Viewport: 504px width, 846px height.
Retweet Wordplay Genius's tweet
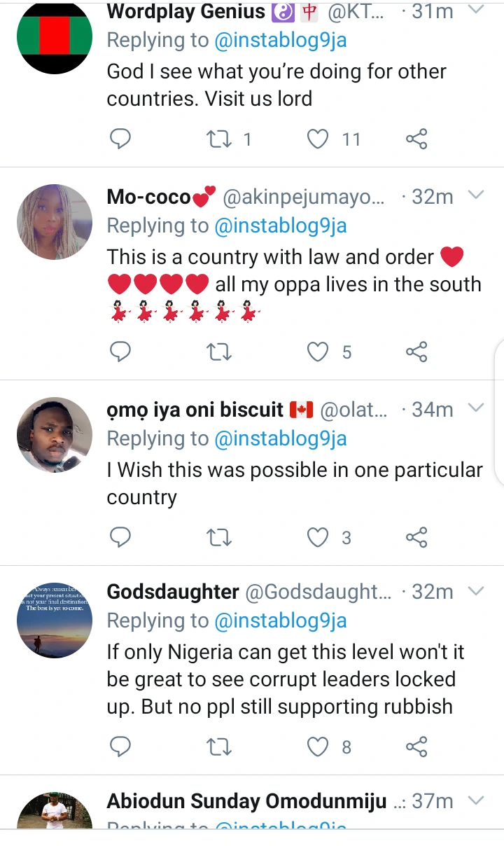(220, 139)
